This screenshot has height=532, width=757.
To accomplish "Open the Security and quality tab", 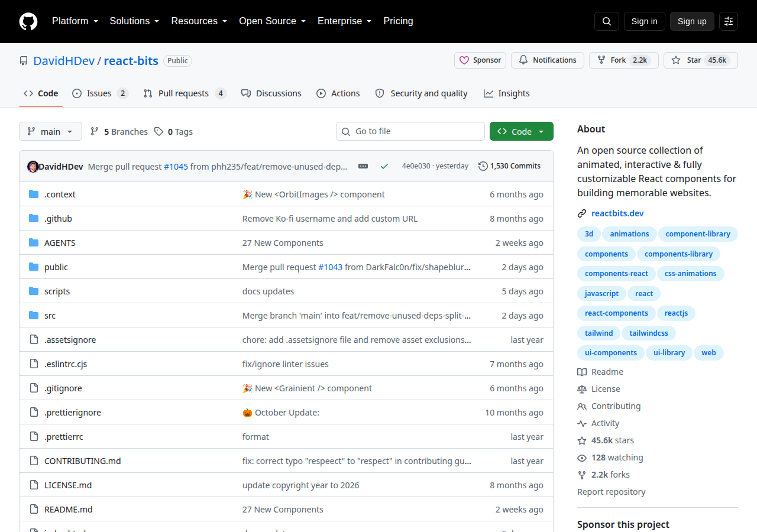I will (x=422, y=93).
